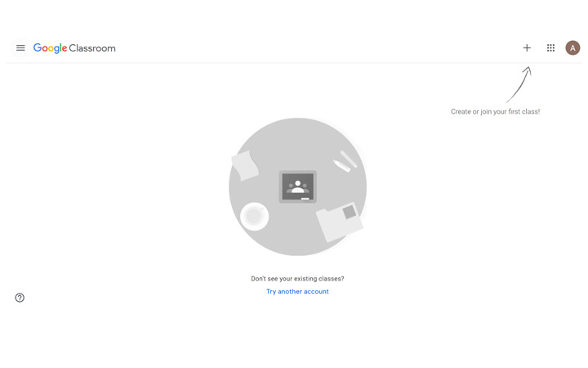This screenshot has width=588, height=368.
Task: Open the Google apps grid
Action: pos(550,47)
